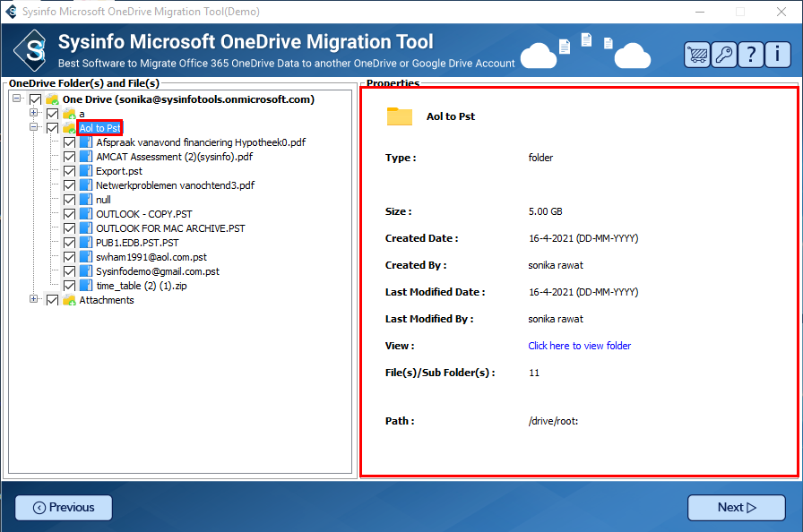
Task: Click the Next button
Action: [x=736, y=508]
